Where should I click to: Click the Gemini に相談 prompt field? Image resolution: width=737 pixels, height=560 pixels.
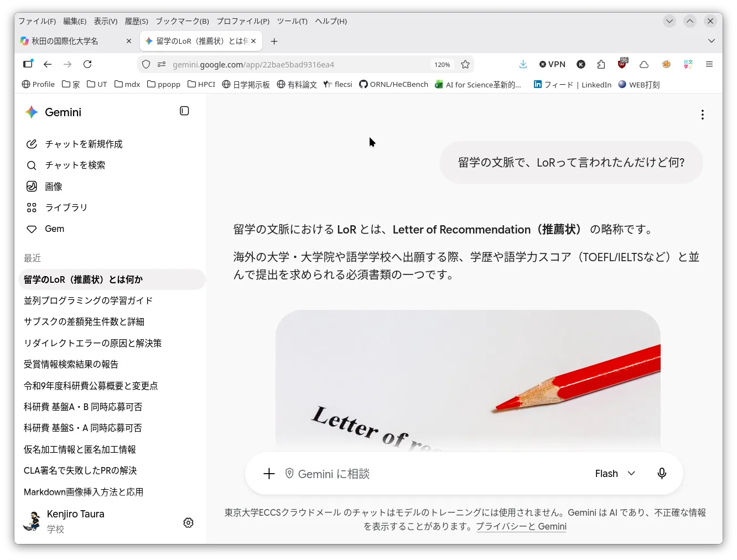point(437,474)
